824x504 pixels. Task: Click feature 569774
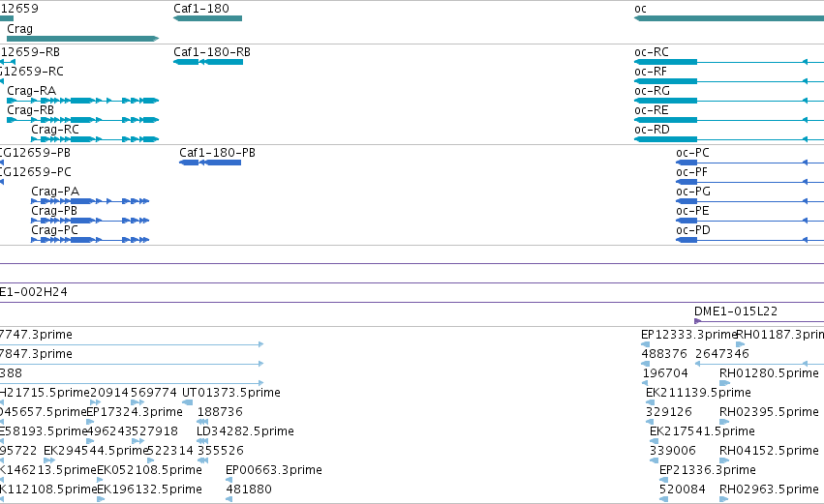[137, 402]
